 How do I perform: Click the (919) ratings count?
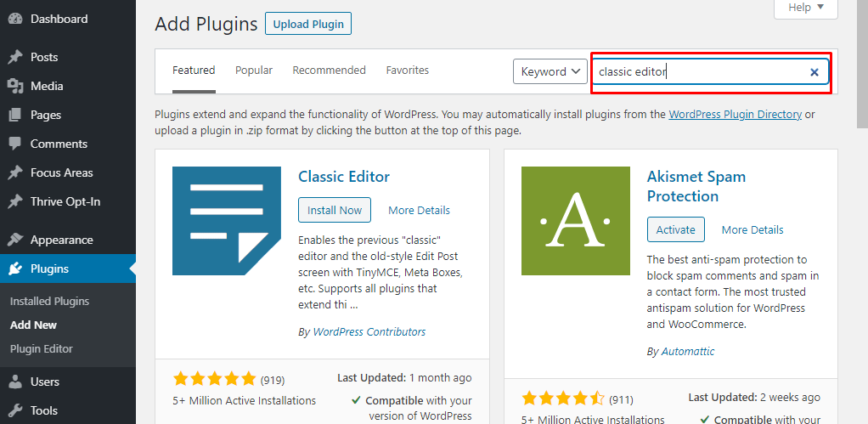(x=273, y=381)
